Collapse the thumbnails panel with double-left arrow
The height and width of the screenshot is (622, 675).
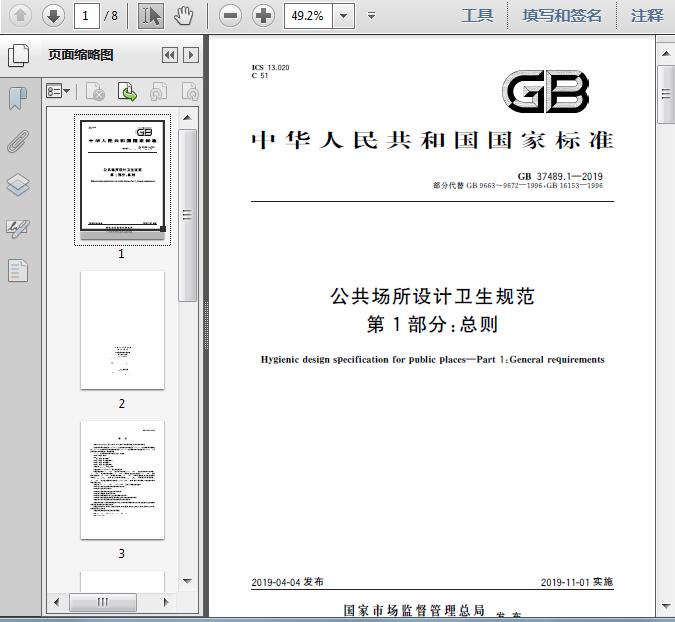coord(170,55)
